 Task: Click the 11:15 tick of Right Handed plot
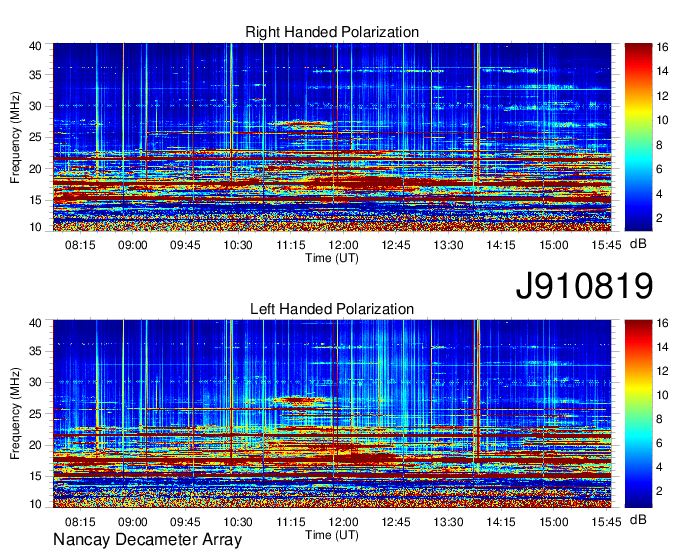click(x=291, y=245)
